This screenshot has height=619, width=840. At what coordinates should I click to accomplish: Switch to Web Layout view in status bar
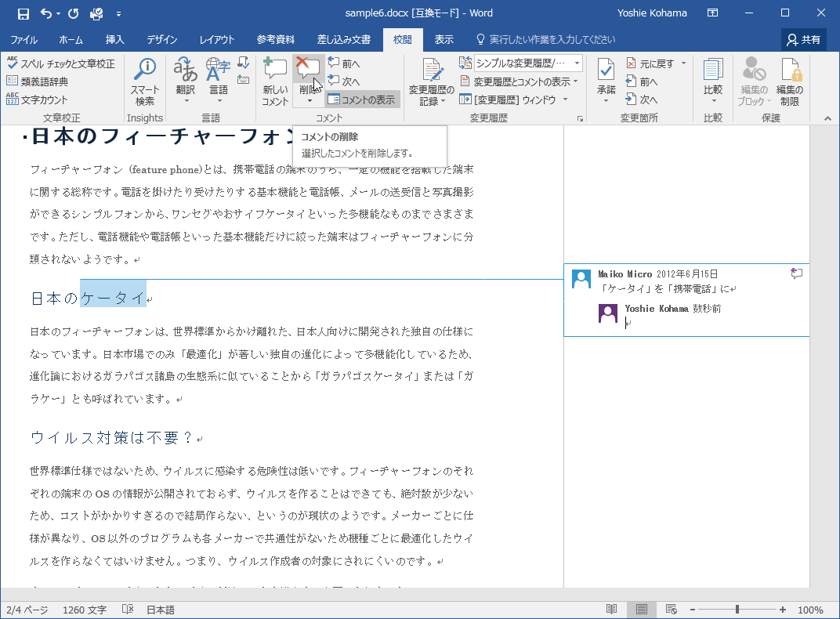pyautogui.click(x=671, y=610)
